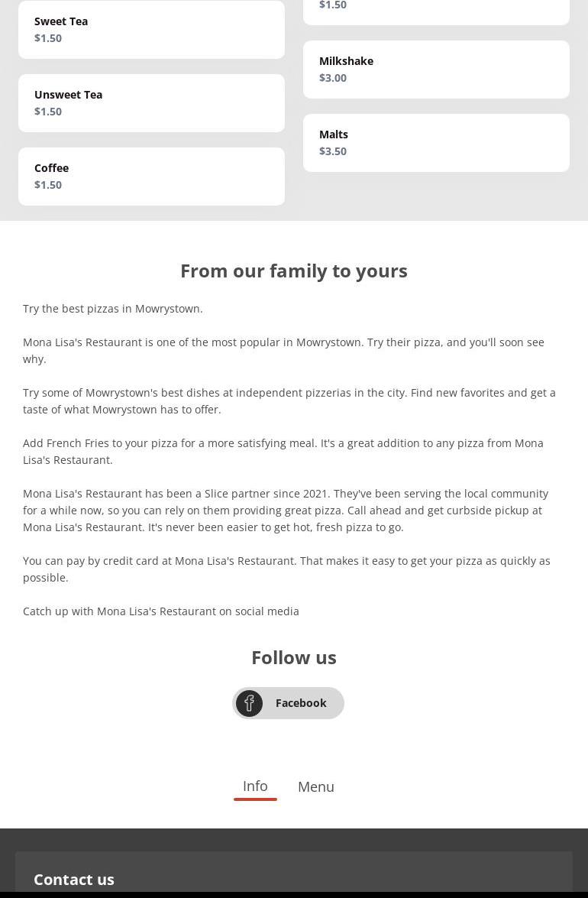
Task: Switch to the Info tab
Action: (255, 786)
